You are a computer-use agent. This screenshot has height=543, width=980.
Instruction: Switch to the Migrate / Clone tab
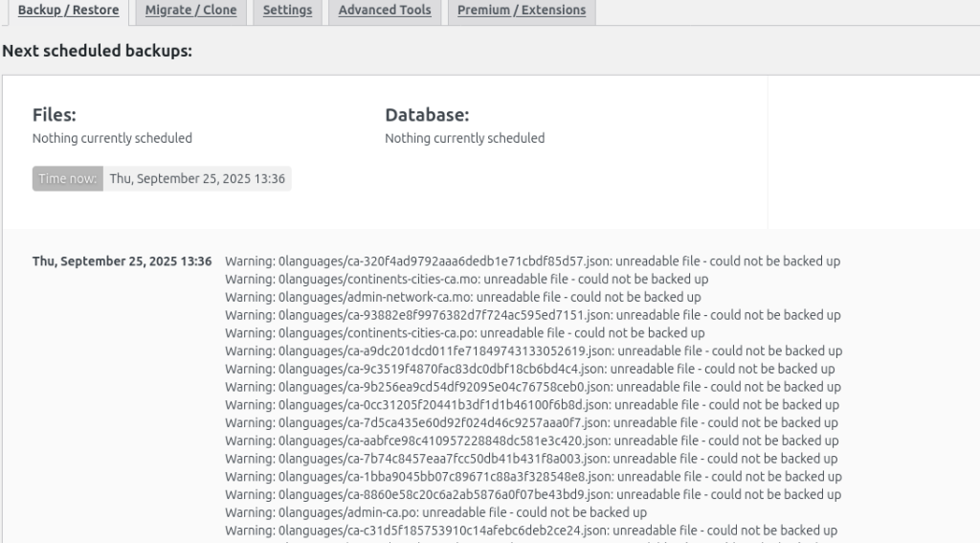point(190,11)
